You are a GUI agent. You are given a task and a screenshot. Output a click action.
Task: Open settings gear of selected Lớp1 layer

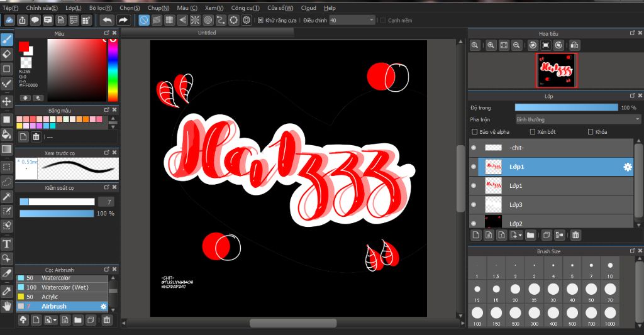click(x=627, y=167)
